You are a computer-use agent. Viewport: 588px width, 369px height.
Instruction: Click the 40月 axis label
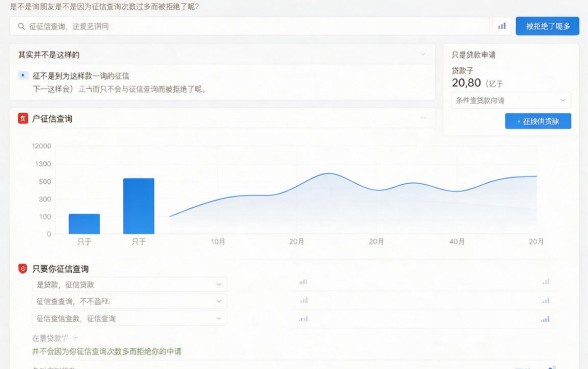tap(457, 242)
